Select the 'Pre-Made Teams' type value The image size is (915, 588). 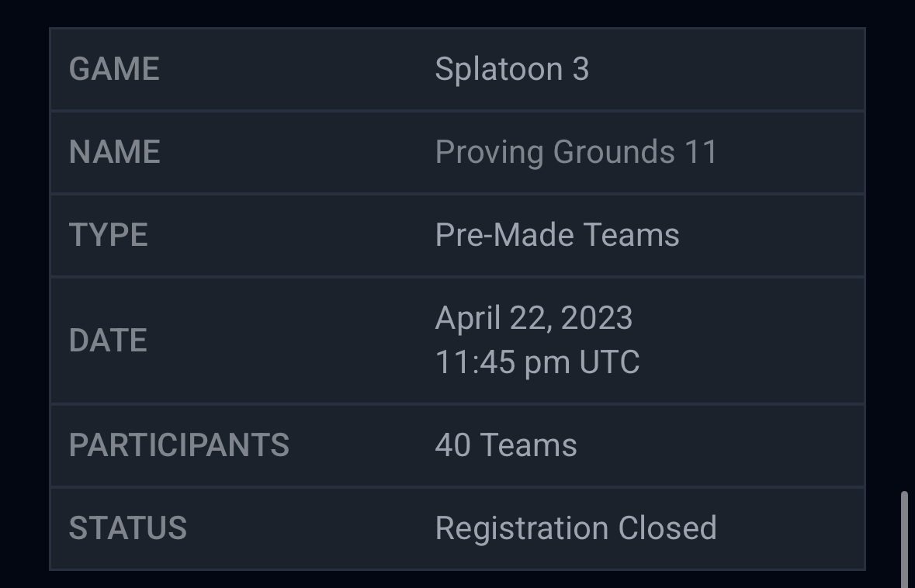[x=557, y=235]
